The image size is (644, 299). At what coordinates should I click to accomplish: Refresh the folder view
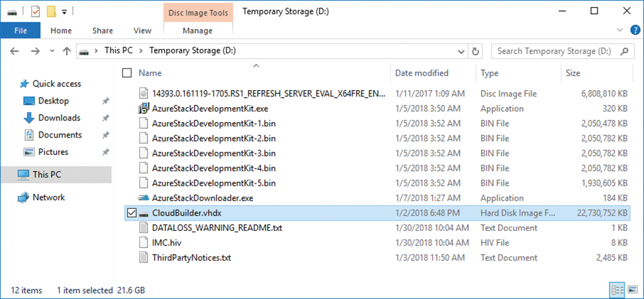[476, 51]
